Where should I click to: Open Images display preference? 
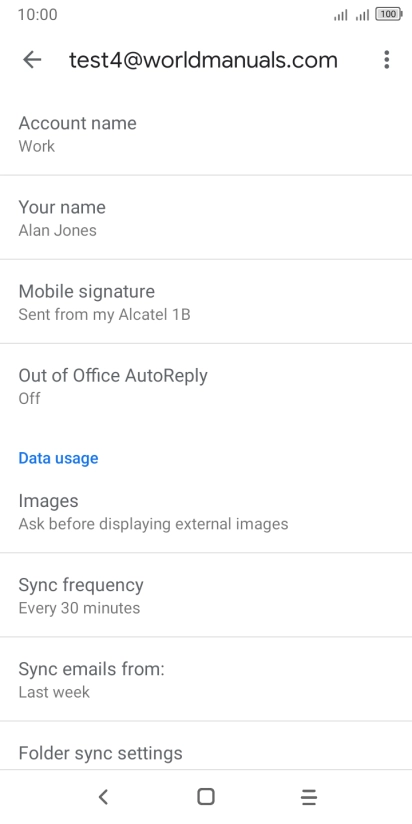click(206, 511)
